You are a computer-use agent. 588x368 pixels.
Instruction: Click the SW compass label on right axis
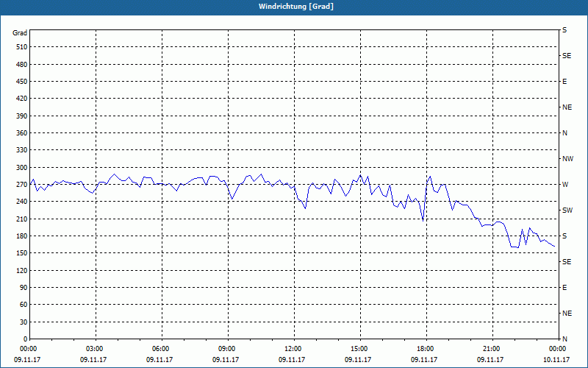pos(567,210)
